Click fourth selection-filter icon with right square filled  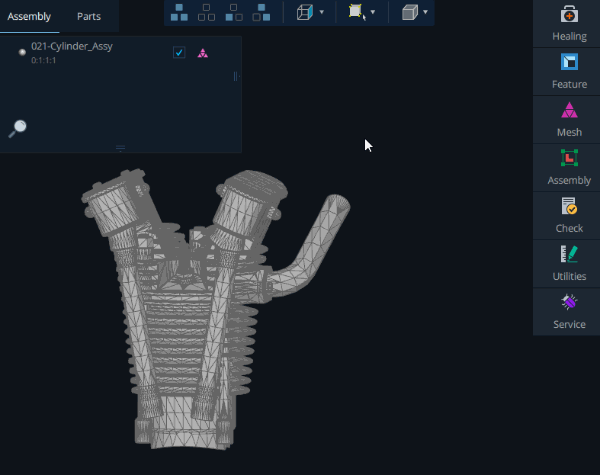click(261, 12)
